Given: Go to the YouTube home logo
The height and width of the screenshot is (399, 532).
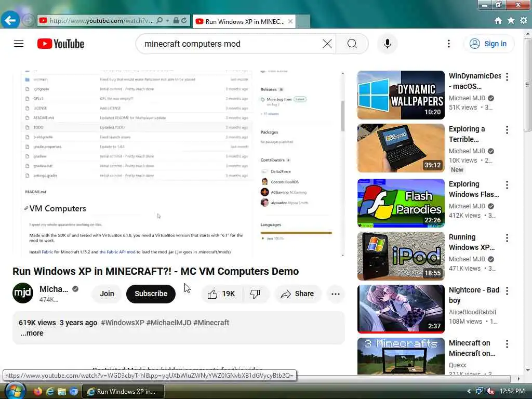Looking at the screenshot, I should tap(61, 44).
